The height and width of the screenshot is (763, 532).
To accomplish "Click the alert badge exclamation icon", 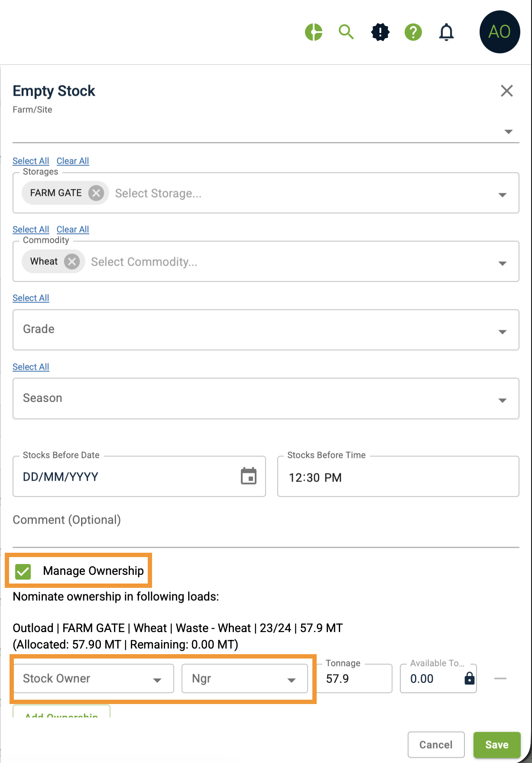I will click(380, 32).
